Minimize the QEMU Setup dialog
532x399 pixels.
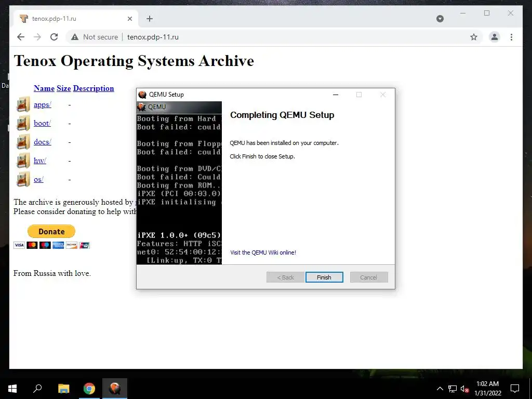[336, 95]
